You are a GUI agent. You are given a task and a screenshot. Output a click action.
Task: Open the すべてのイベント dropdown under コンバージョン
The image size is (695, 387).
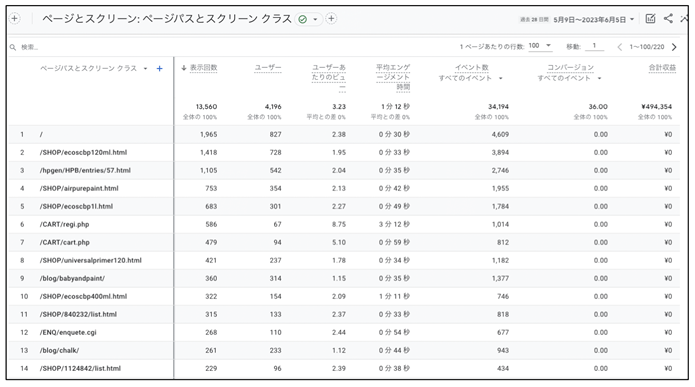570,78
